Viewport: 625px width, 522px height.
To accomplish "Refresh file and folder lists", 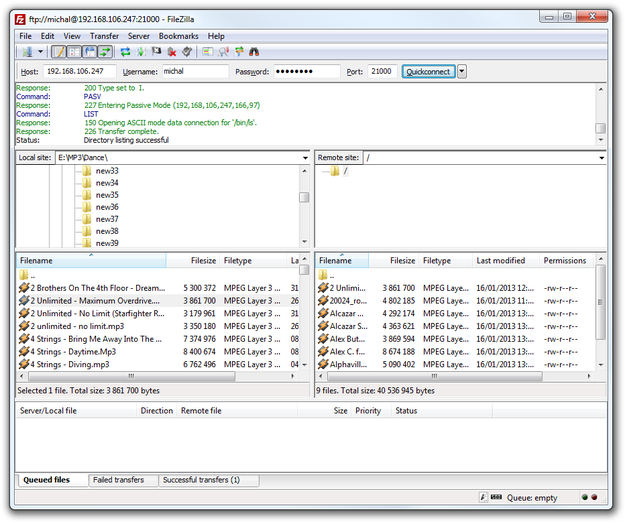I will click(126, 52).
